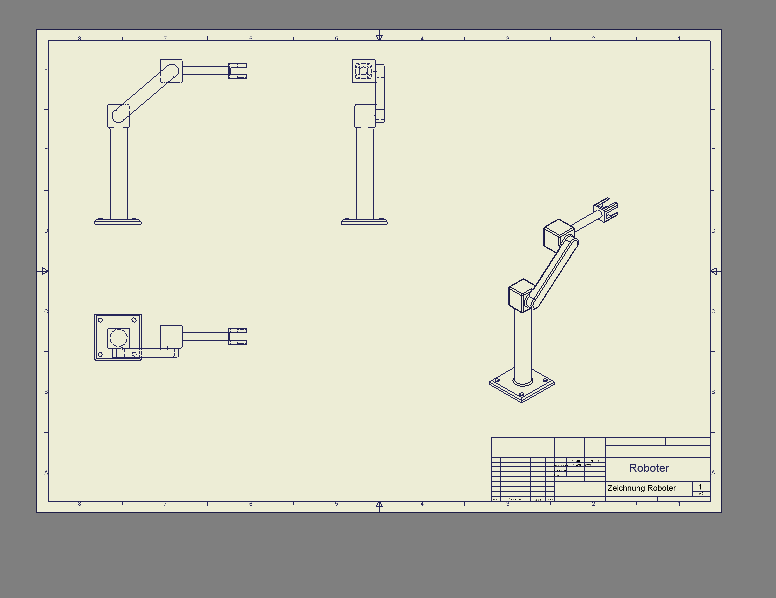This screenshot has width=776, height=598.
Task: Click the gripper in the front view
Action: pos(238,71)
